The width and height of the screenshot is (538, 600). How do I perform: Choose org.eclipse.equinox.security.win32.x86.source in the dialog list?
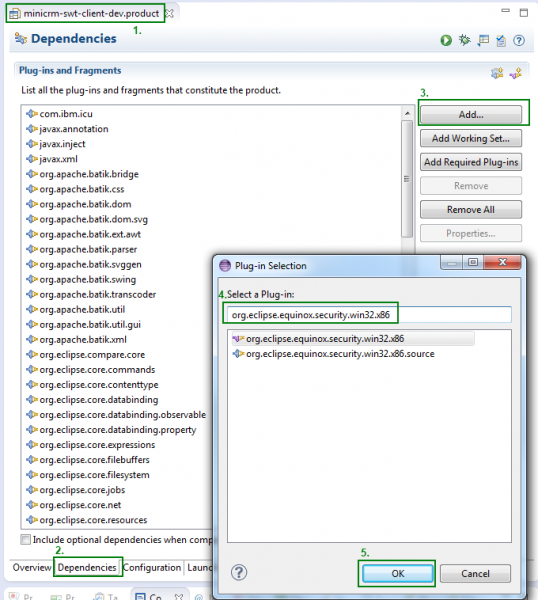click(x=333, y=354)
